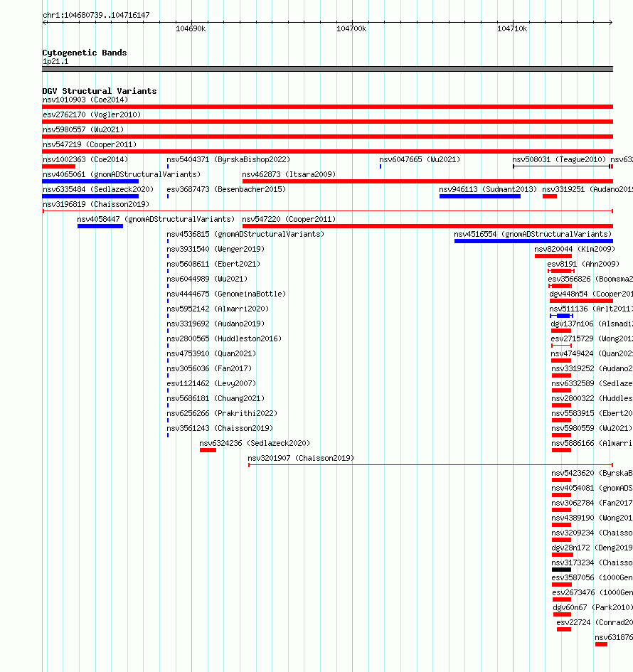
Task: Click nsv820044 (Kim2009) label
Action: [575, 249]
